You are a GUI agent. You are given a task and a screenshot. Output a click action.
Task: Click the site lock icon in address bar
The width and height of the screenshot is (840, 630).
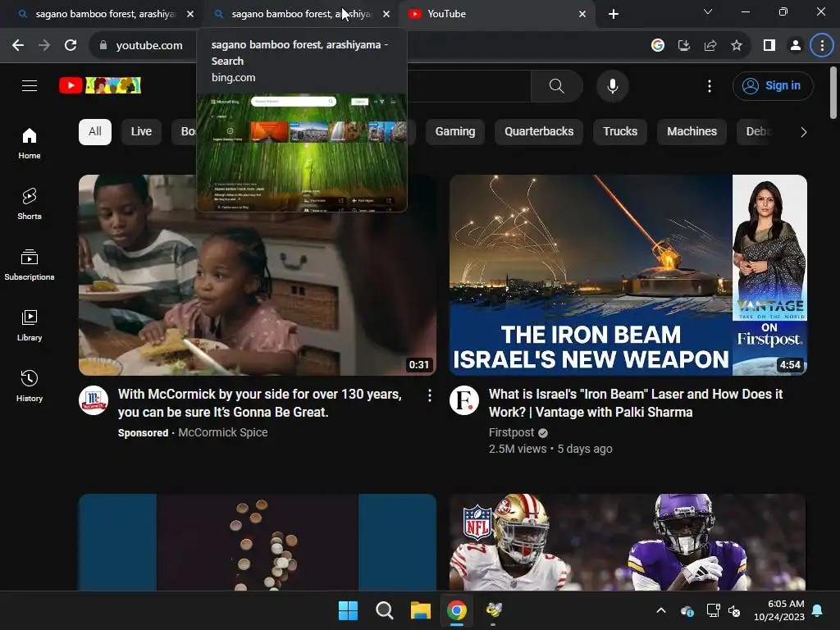click(x=103, y=46)
